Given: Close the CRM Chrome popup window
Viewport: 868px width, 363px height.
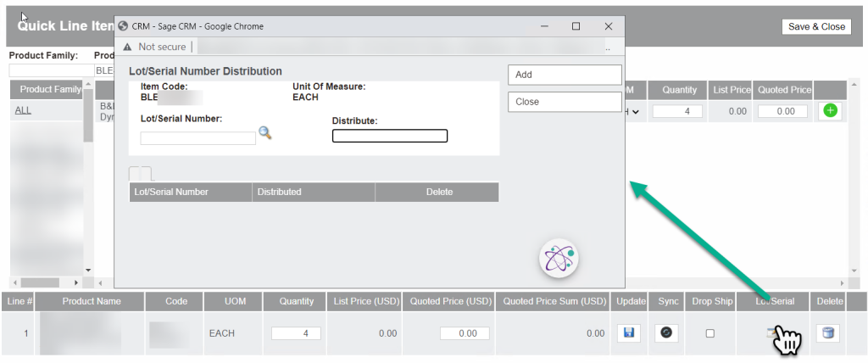Looking at the screenshot, I should (x=609, y=26).
